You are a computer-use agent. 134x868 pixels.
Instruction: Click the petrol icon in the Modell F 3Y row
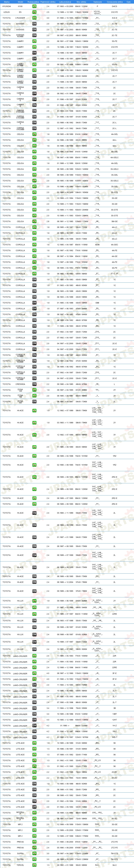[34, 813]
